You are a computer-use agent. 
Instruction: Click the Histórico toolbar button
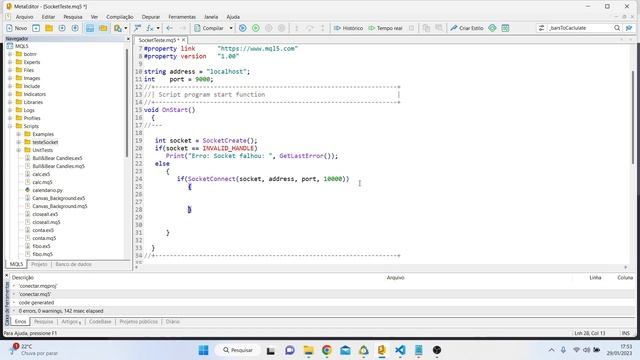[x=348, y=28]
